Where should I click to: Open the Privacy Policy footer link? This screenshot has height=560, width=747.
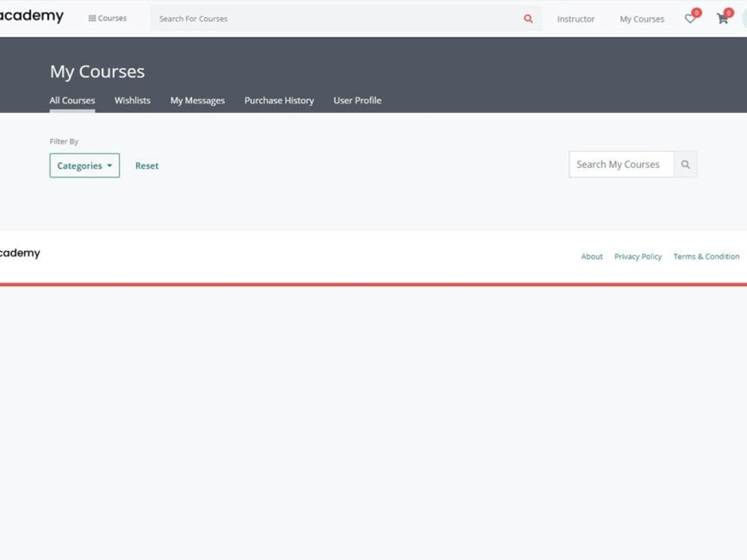638,257
